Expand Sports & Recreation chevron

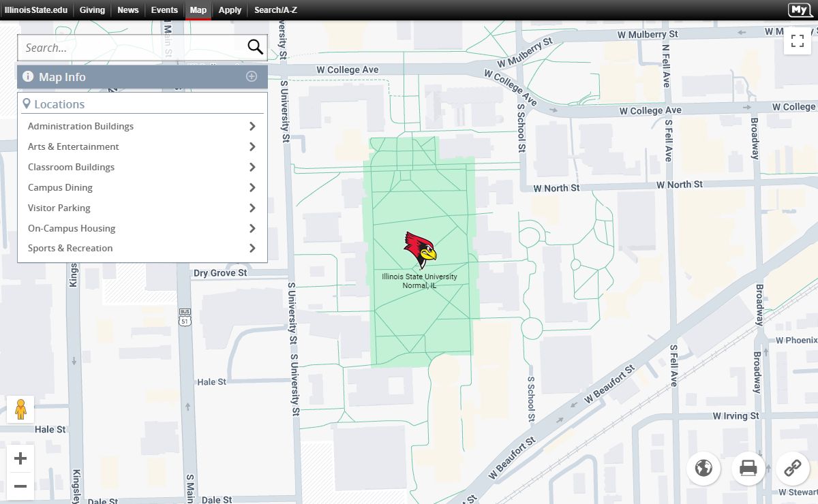click(x=252, y=248)
